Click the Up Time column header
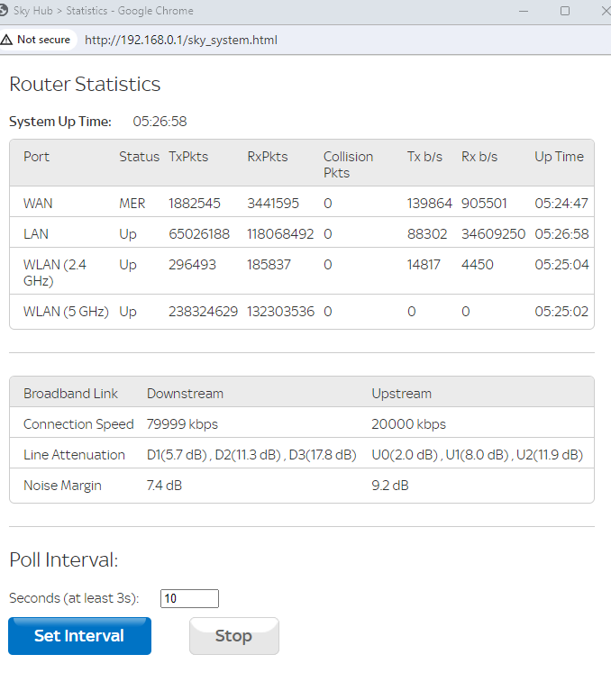 pyautogui.click(x=559, y=157)
